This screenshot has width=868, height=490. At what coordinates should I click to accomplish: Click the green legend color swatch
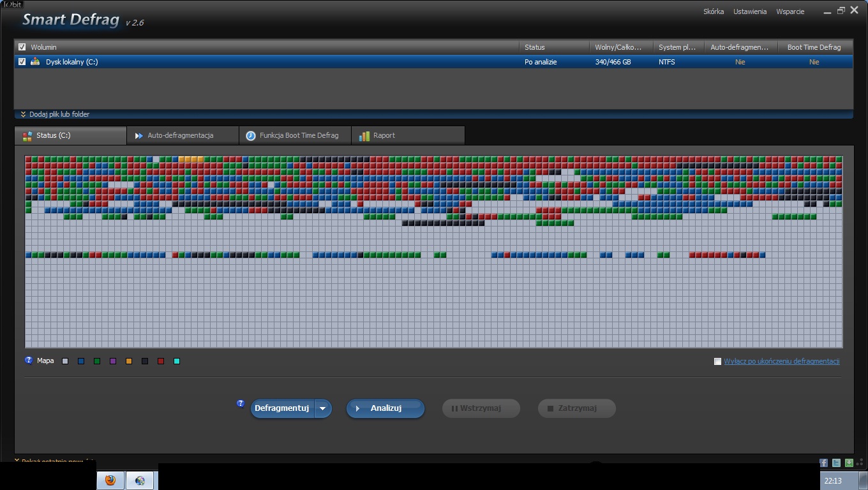(97, 361)
